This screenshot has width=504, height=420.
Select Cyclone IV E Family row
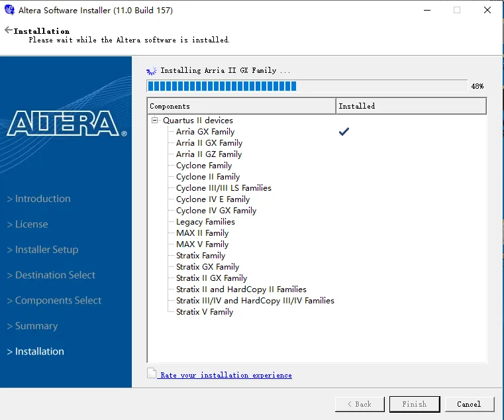coord(213,199)
